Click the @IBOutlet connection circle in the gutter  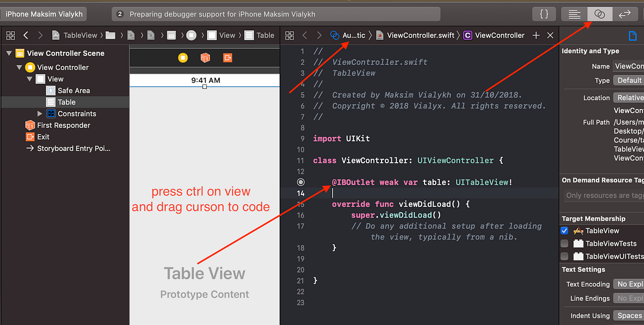301,182
